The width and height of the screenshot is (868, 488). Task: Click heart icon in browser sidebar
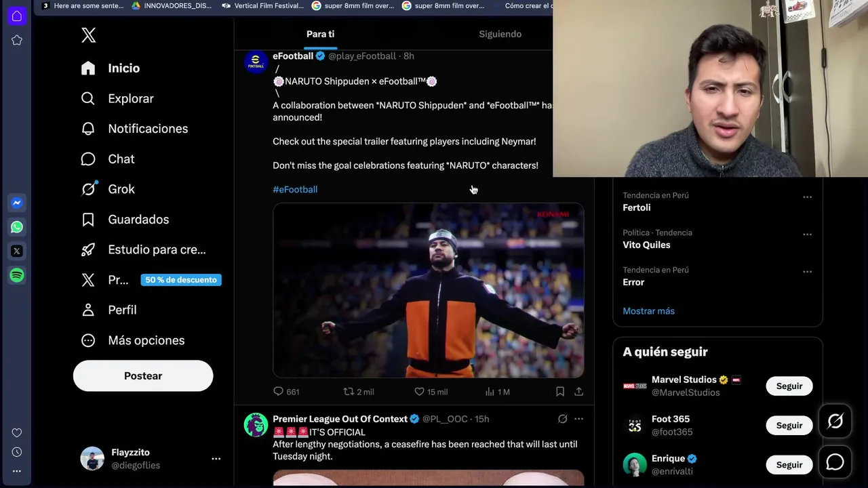(x=17, y=433)
